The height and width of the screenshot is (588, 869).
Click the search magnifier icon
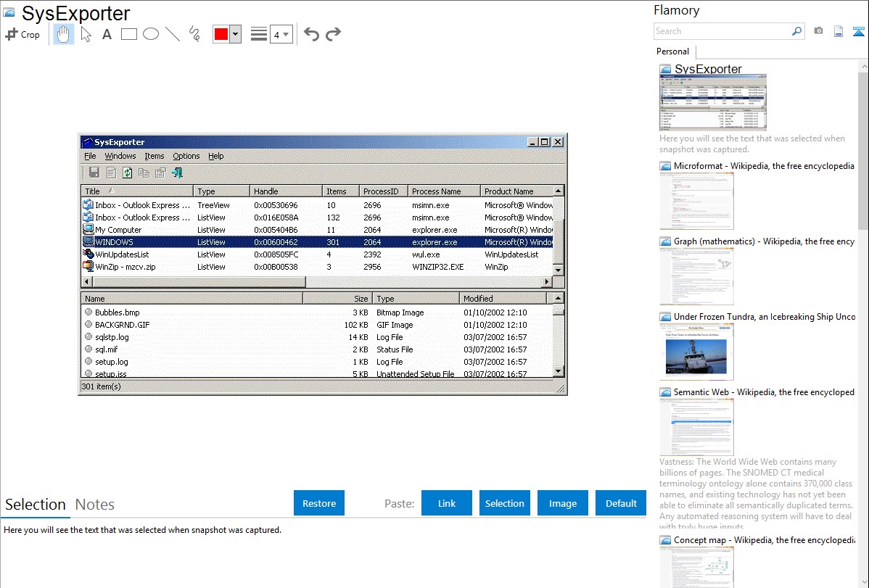pyautogui.click(x=797, y=31)
